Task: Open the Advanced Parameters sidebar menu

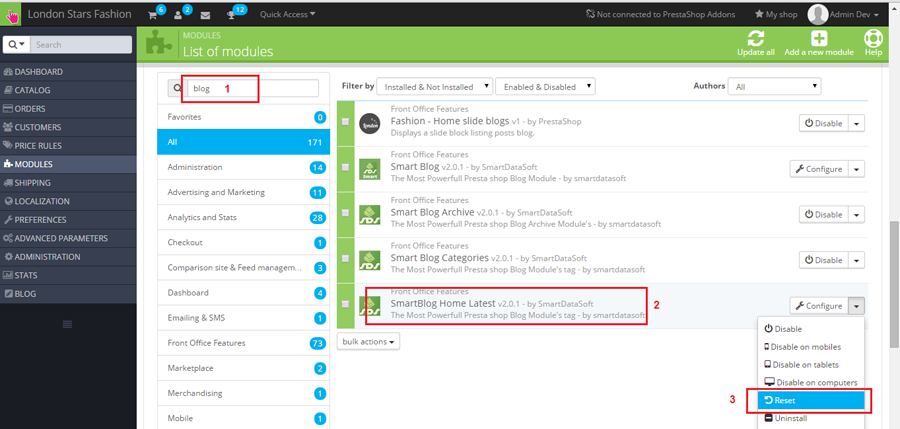Action: click(68, 238)
